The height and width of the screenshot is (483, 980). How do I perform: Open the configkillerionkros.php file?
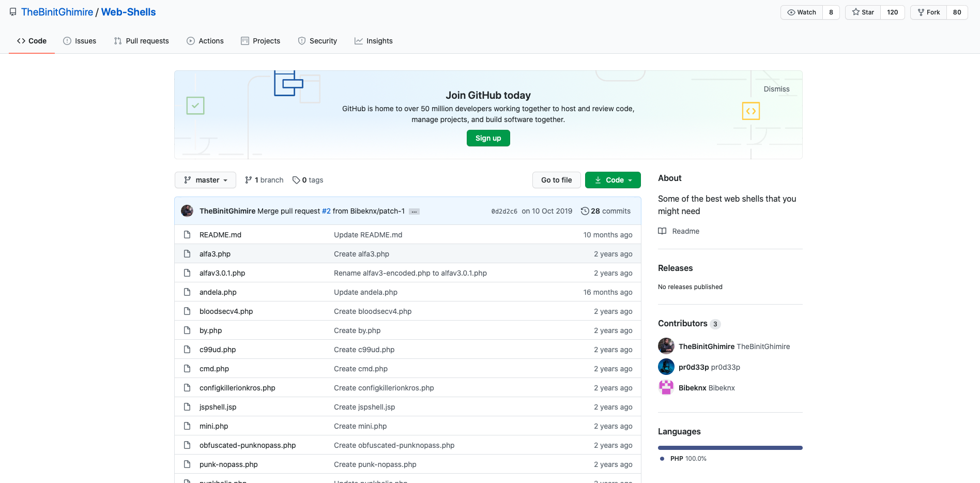(x=237, y=388)
